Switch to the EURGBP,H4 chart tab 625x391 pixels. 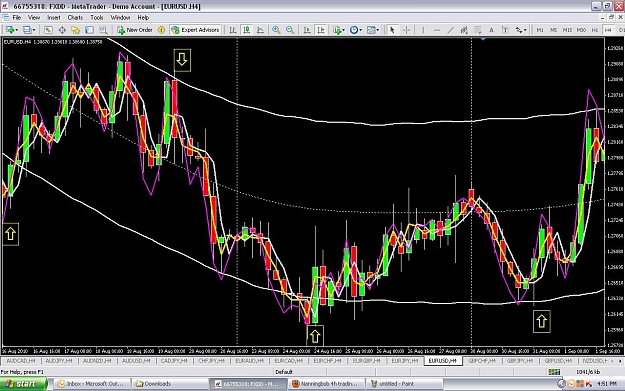point(366,361)
